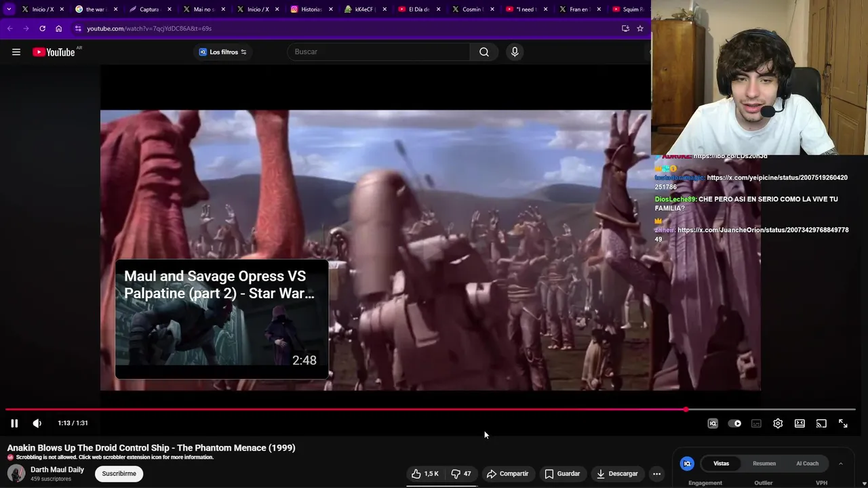
Task: View site information in address bar
Action: pos(78,28)
